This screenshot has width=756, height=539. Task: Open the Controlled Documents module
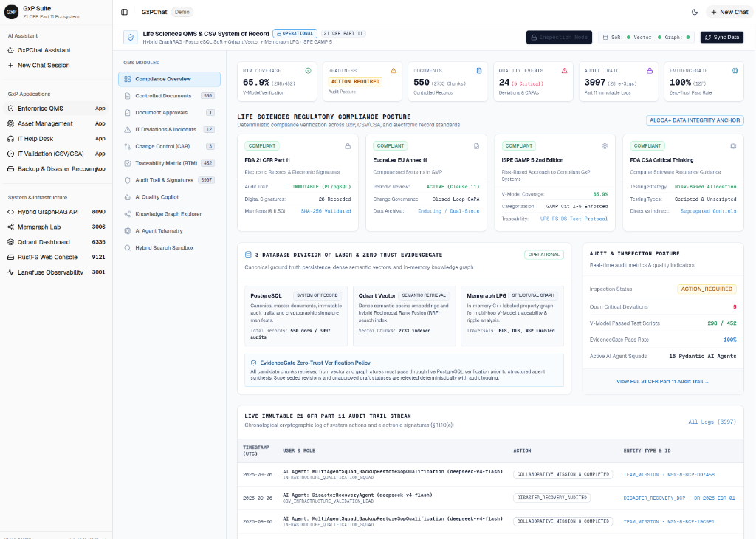point(169,96)
